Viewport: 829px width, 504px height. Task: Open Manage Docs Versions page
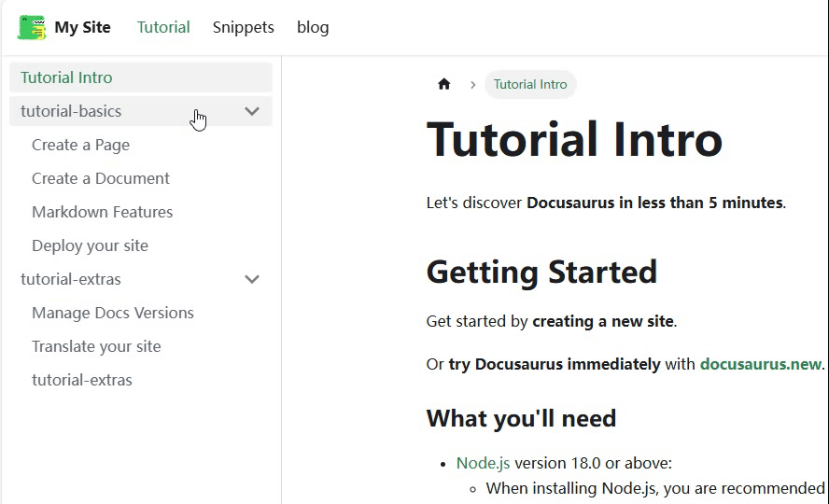[113, 313]
